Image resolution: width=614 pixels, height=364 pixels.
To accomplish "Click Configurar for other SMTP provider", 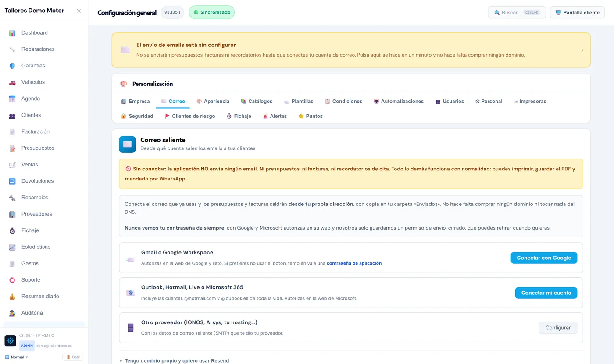I will 558,328.
